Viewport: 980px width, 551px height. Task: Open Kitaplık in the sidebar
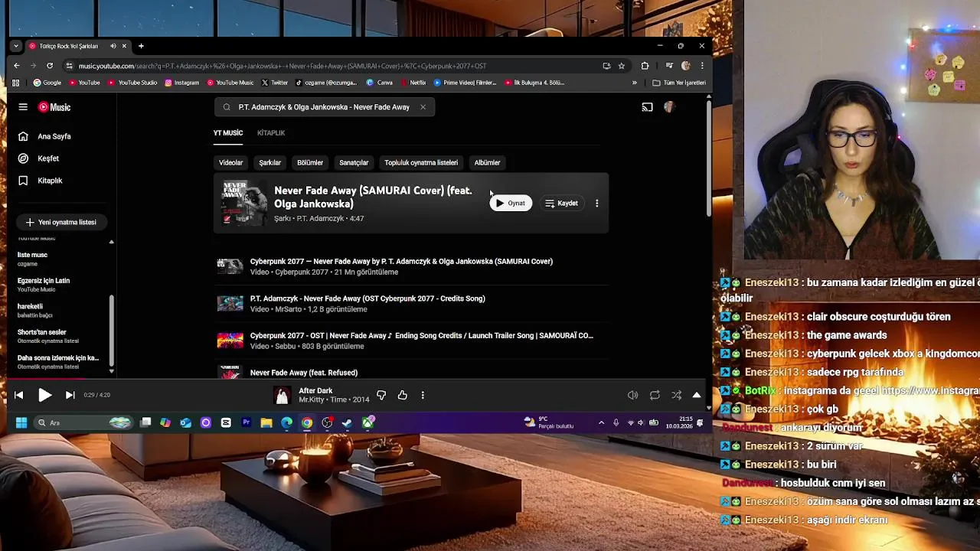point(41,181)
